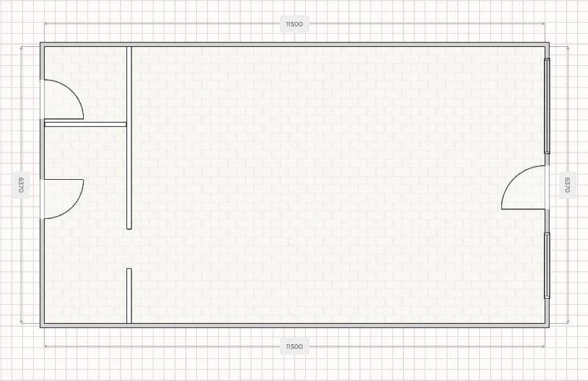Select the long vertical interior partition wall

[x=129, y=138]
